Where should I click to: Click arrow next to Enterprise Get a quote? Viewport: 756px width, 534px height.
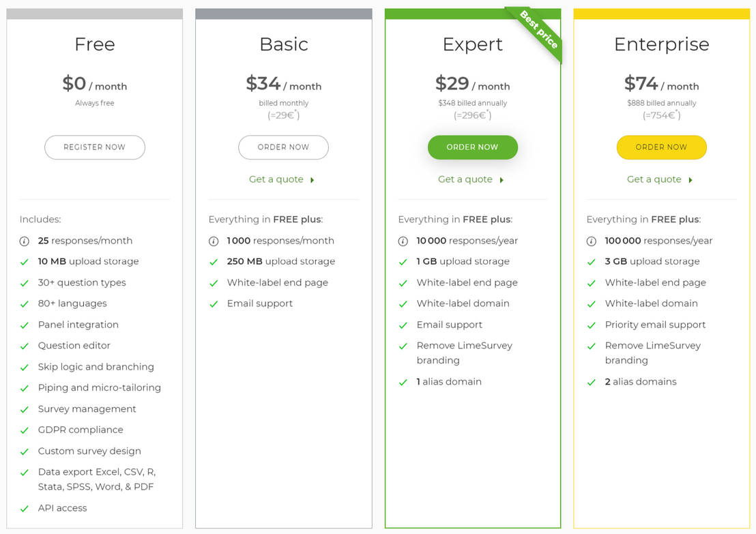click(x=690, y=180)
